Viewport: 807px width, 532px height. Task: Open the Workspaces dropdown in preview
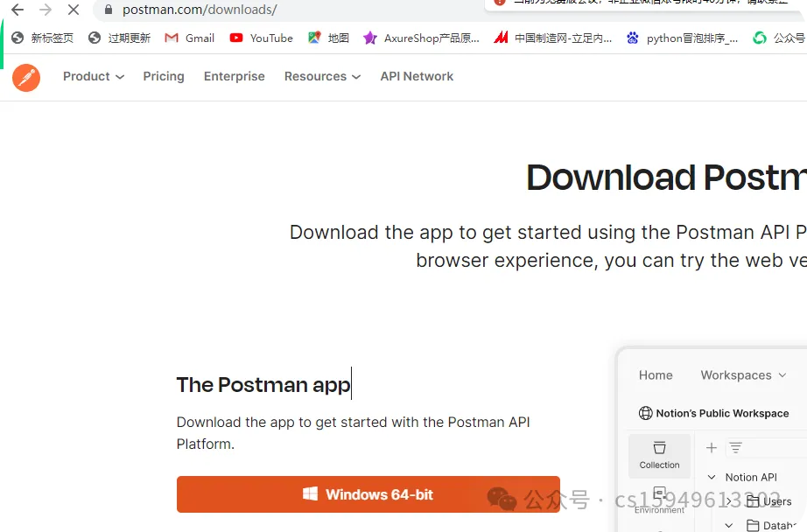tap(743, 375)
